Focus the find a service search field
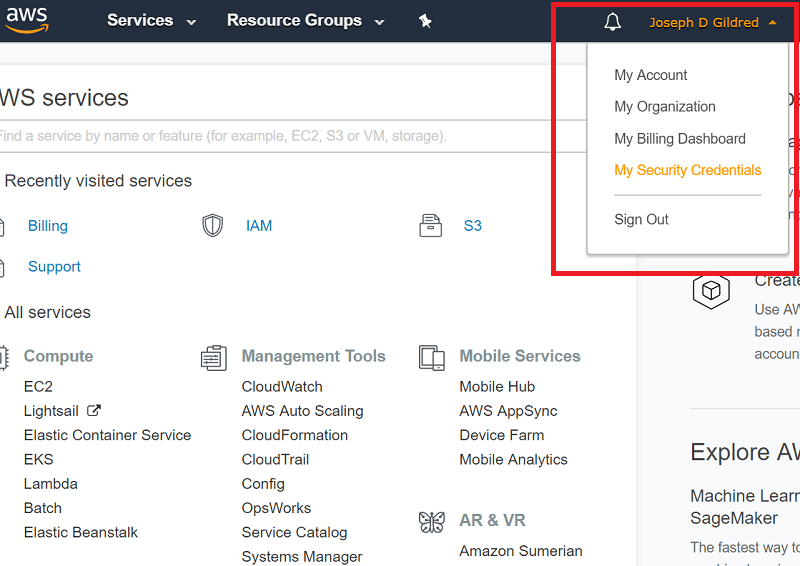The image size is (800, 566). [293, 136]
